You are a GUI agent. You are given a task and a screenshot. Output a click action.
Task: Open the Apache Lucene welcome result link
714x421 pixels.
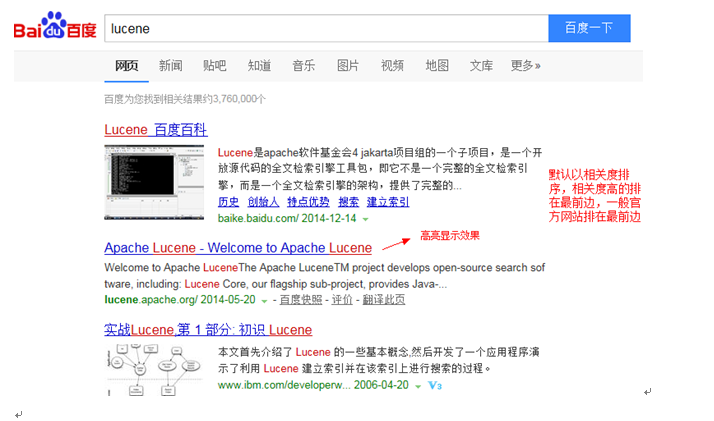[238, 248]
